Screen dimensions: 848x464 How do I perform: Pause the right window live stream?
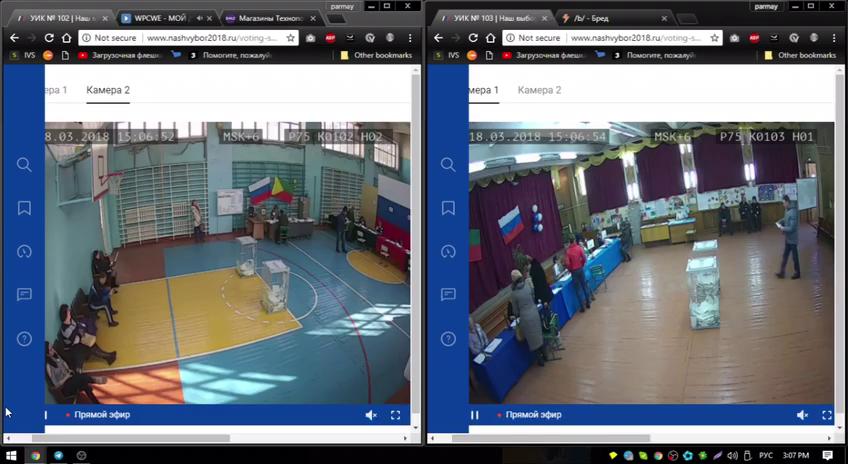[x=475, y=415]
